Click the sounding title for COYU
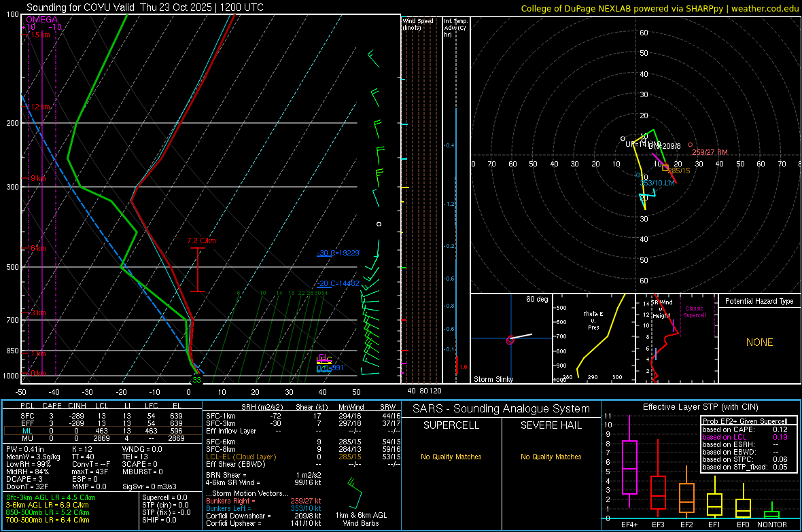Screen dimensions: 802x532 tap(145, 7)
